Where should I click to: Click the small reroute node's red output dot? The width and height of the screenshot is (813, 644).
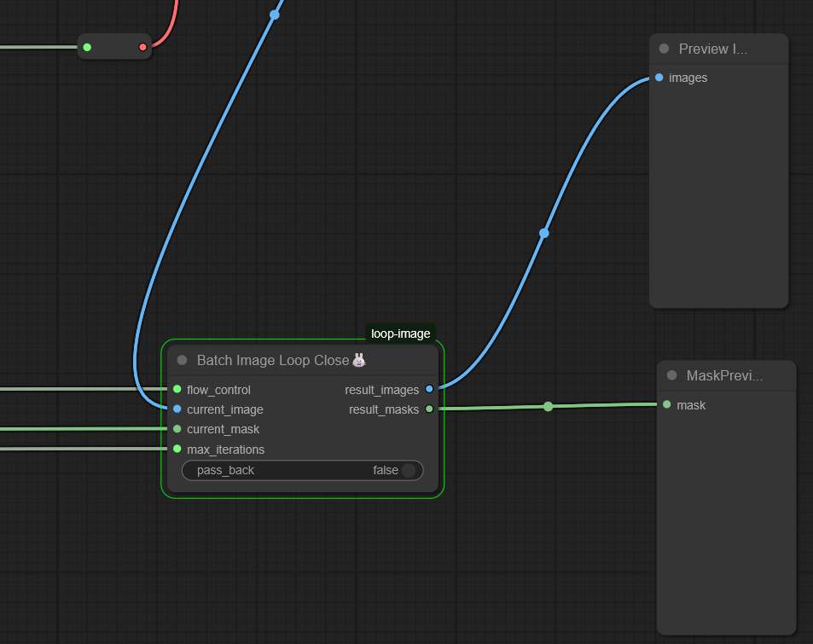pos(142,47)
